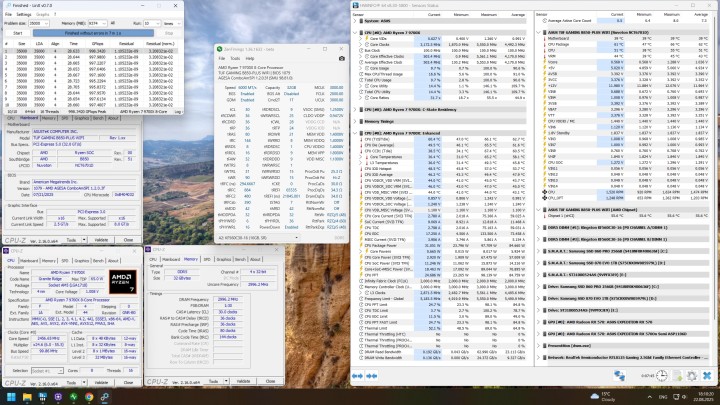Select LinX result row 1 with 998.3420 GFlops
Screen dimensions: 720x405
click(90, 51)
